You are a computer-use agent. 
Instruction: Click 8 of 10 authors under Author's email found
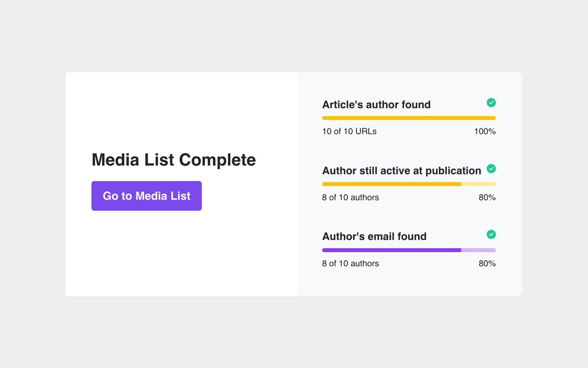[x=351, y=264]
